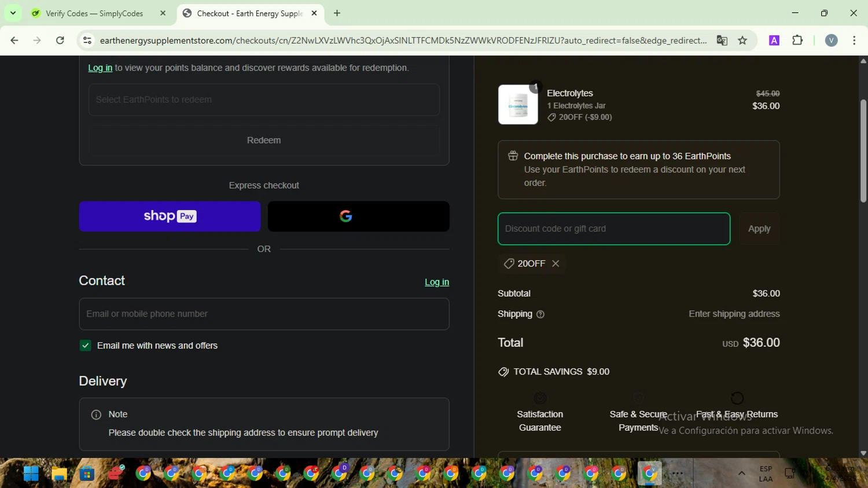Click Log in link beside Contact
Image resolution: width=868 pixels, height=488 pixels.
pyautogui.click(x=437, y=282)
